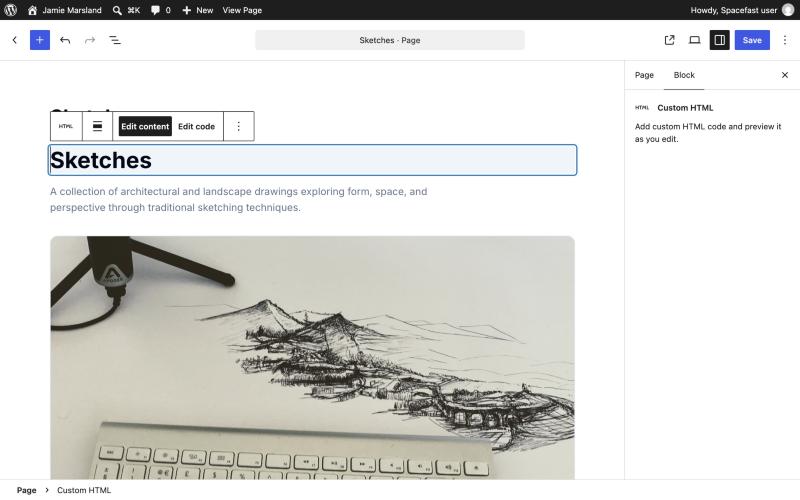
Task: Go back using the editor back chevron
Action: [x=15, y=40]
